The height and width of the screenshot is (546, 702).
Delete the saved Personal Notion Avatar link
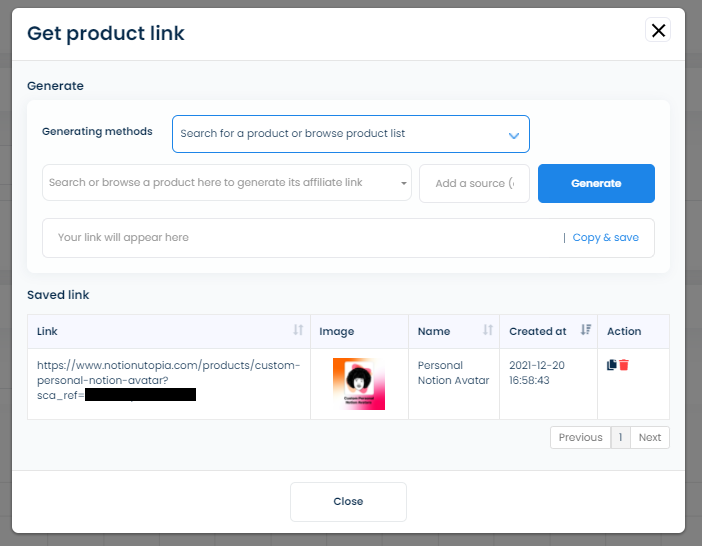coord(624,365)
